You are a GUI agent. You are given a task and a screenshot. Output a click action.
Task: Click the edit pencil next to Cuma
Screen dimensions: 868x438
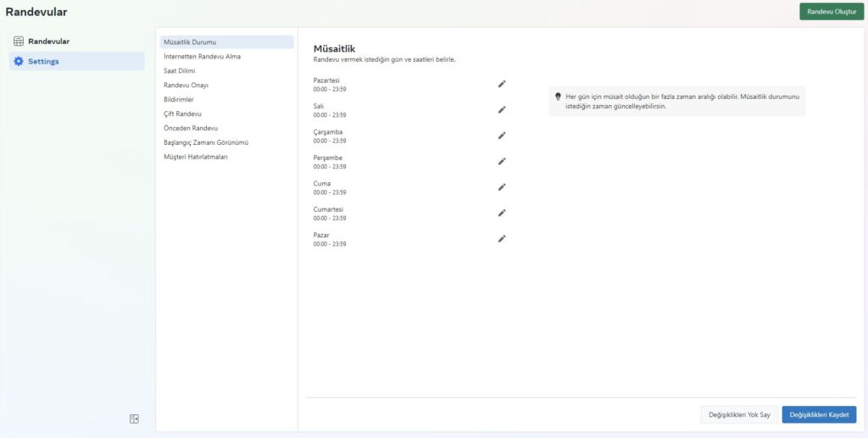coord(502,187)
